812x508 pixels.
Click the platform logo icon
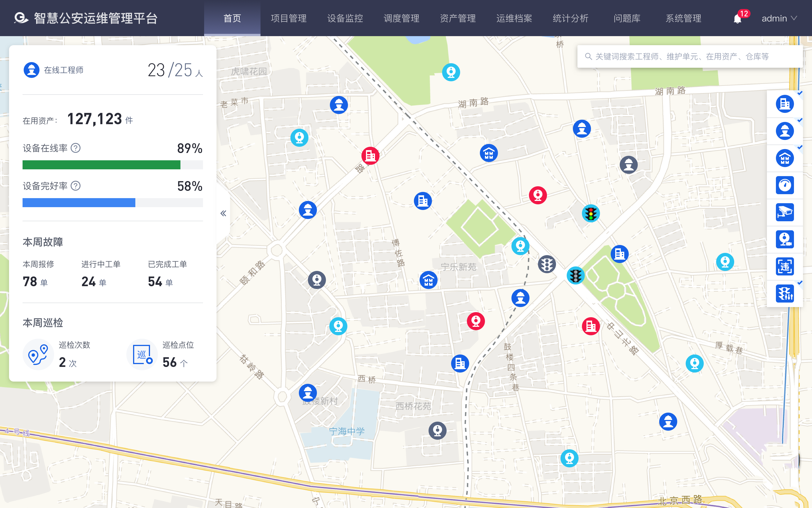pyautogui.click(x=21, y=18)
